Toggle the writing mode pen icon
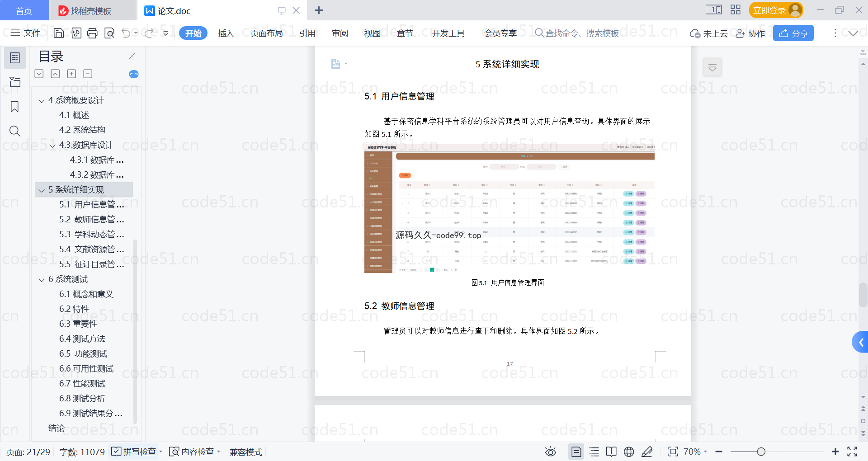 click(647, 452)
